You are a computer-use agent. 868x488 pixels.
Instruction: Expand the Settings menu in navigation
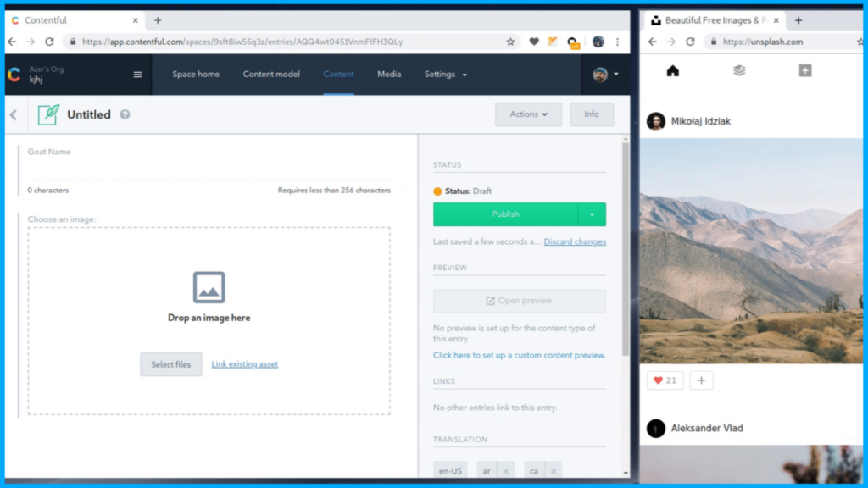coord(445,75)
